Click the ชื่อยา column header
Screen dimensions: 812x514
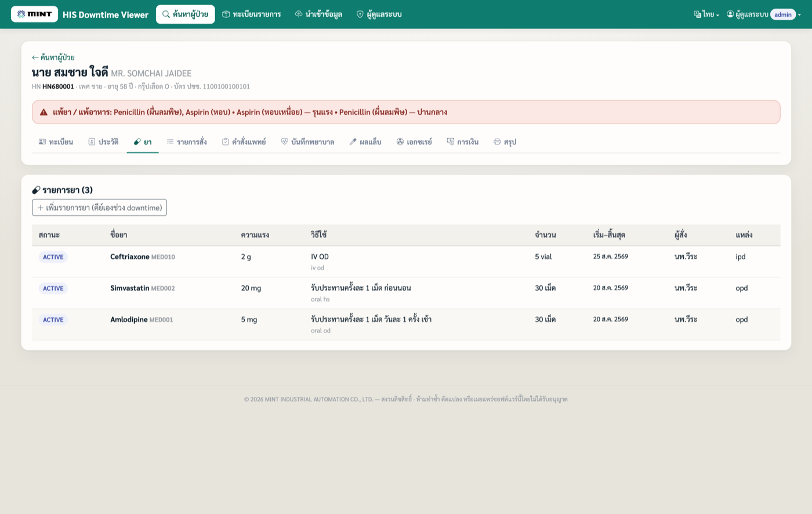pos(119,235)
